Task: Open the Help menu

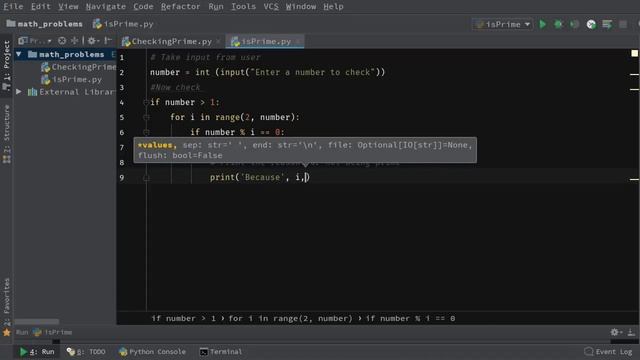Action: click(333, 7)
